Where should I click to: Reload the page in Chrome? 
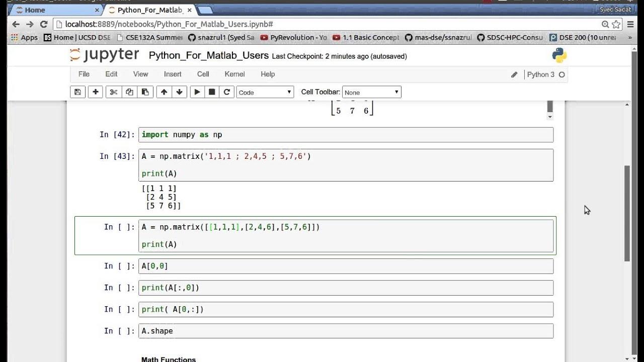point(44,24)
